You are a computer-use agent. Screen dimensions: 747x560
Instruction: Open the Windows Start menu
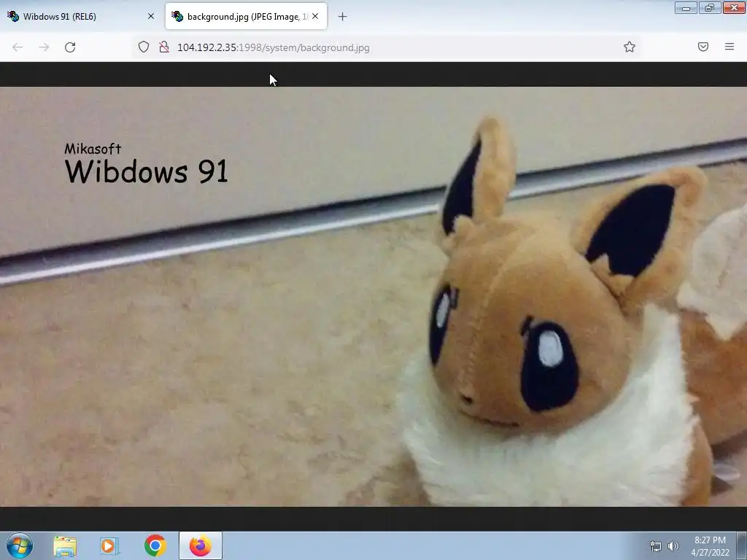[x=20, y=545]
